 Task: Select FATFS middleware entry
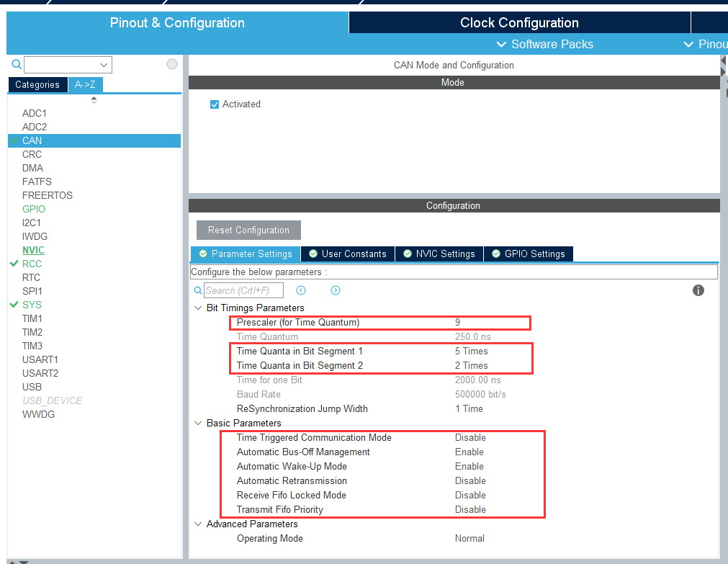(x=37, y=182)
